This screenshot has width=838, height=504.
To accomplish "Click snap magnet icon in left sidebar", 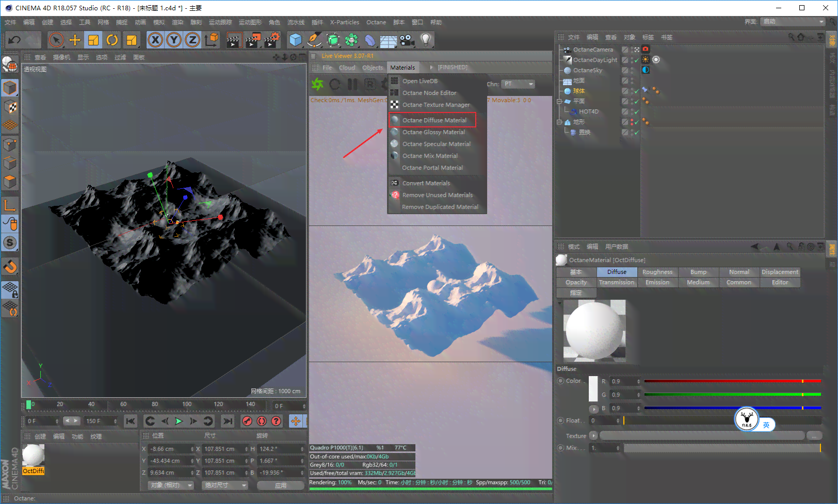I will pyautogui.click(x=10, y=266).
